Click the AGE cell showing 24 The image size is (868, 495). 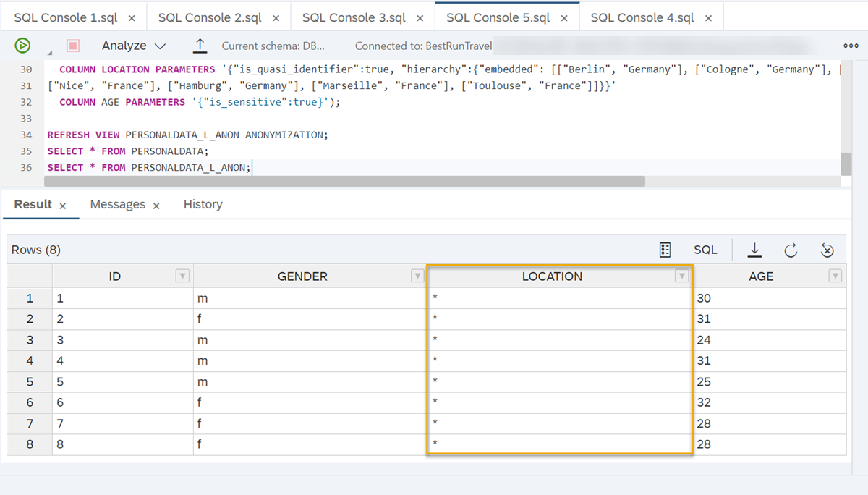770,340
